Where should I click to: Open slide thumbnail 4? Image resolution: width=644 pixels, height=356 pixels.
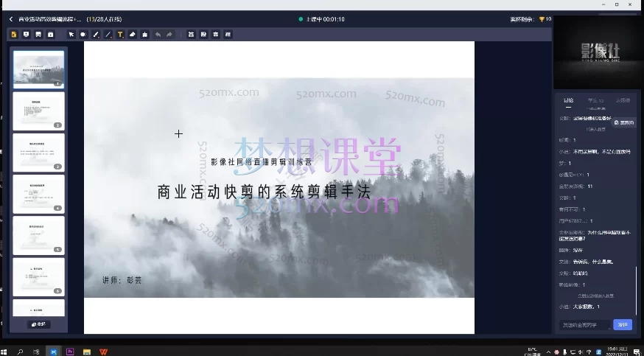click(x=38, y=194)
